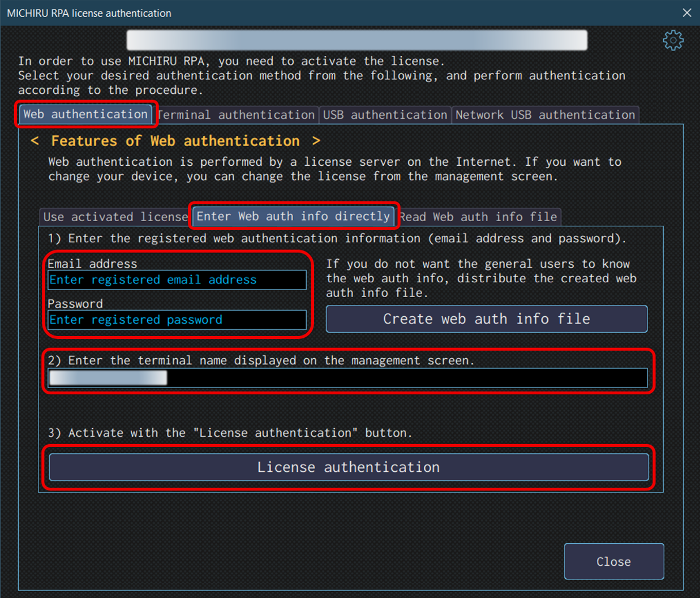Click the Email address label
The width and height of the screenshot is (700, 598).
[92, 264]
